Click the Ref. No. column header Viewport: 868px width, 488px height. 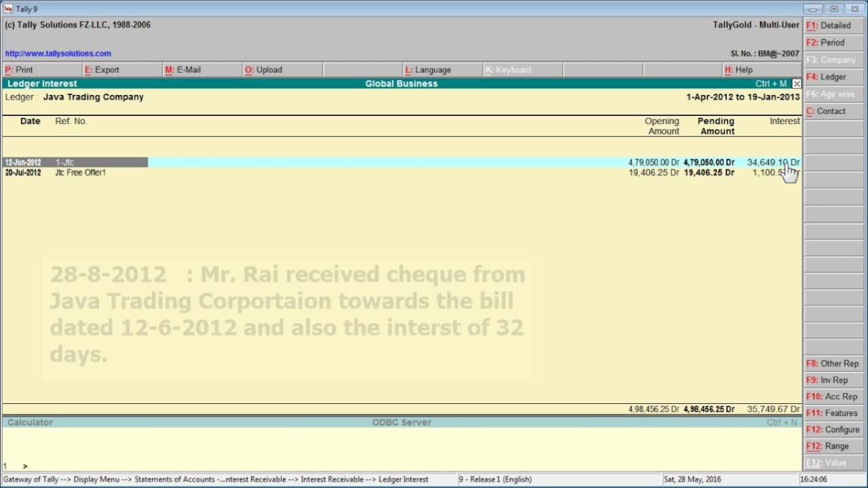coord(71,121)
